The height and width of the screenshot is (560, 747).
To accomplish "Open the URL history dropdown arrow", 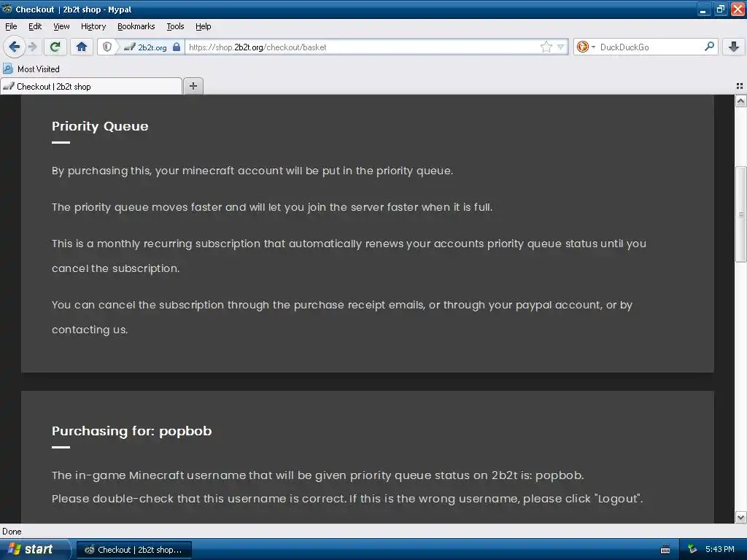I will pos(561,47).
